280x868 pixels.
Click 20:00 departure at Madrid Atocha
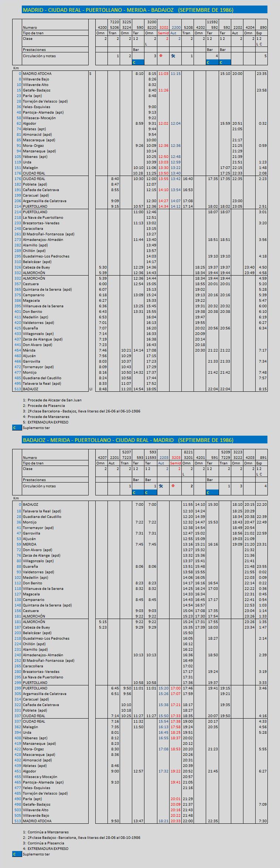click(237, 73)
